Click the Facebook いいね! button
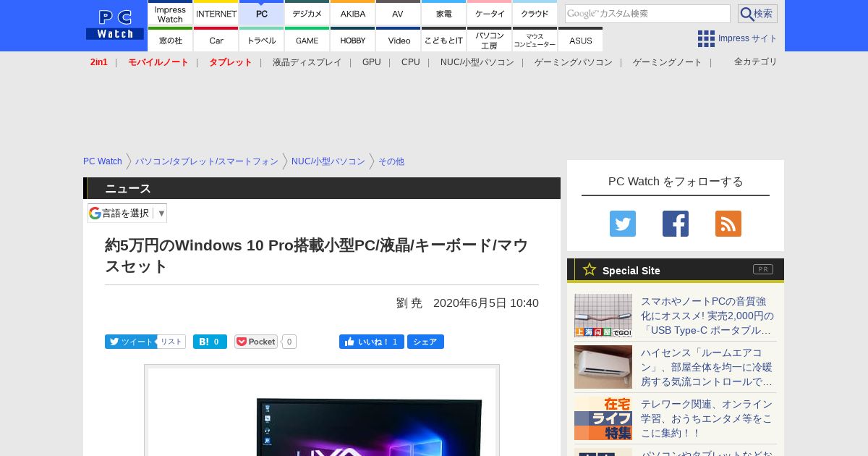 [x=372, y=342]
